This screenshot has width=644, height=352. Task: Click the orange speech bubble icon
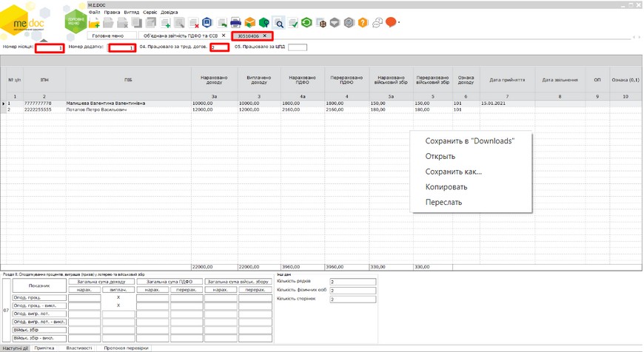[x=391, y=23]
